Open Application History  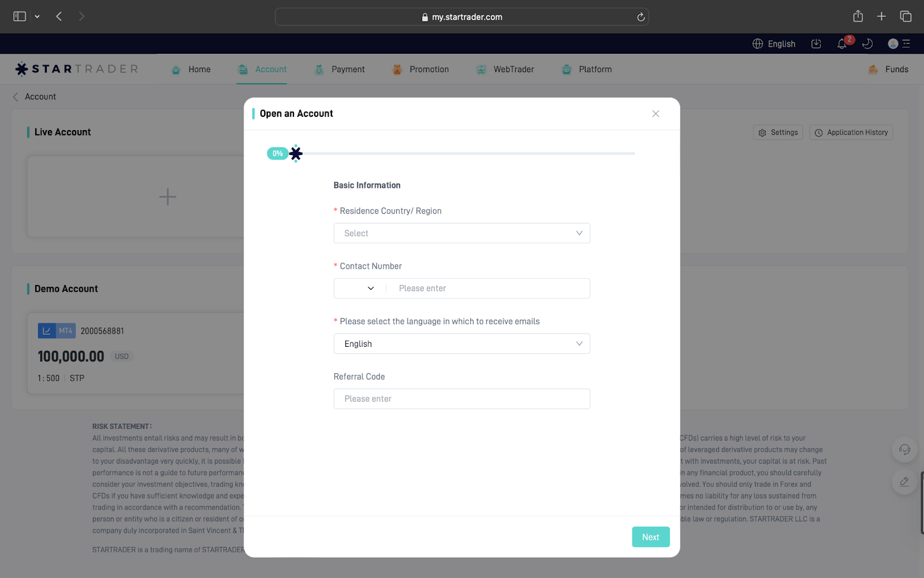[x=851, y=132]
